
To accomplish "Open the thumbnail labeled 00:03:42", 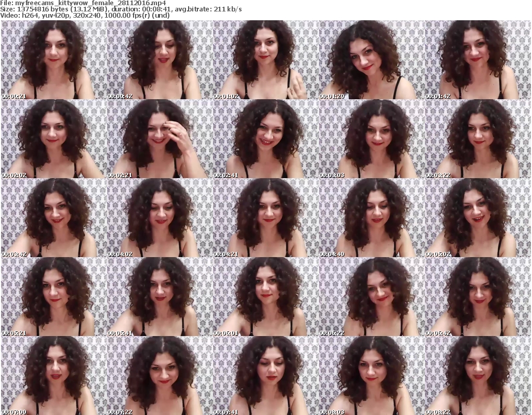I will (x=53, y=218).
